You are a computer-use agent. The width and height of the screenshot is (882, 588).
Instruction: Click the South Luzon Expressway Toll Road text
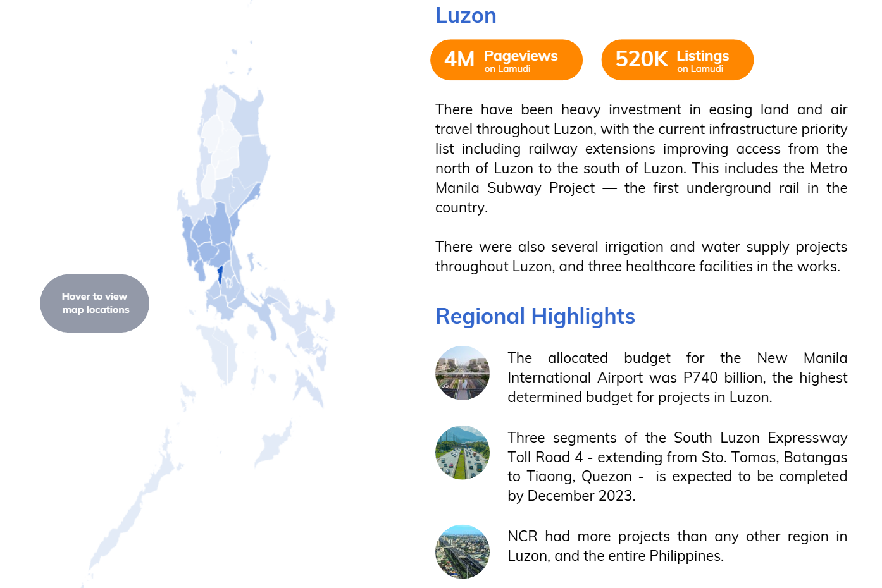(677, 467)
